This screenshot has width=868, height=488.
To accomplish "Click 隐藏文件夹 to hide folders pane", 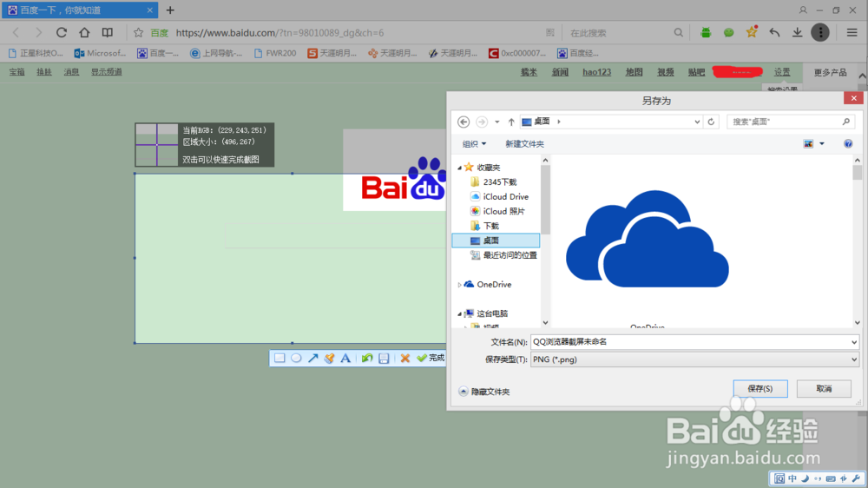I will coord(484,392).
